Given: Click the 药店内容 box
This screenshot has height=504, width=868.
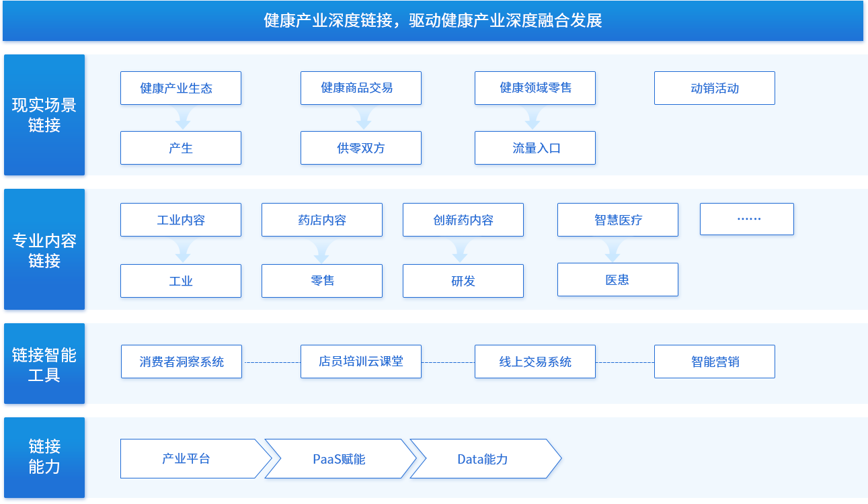Looking at the screenshot, I should (322, 220).
